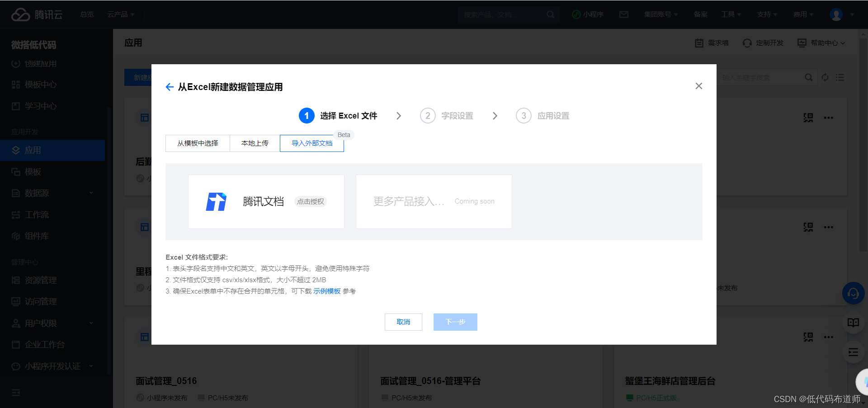Open the mail messages icon

624,14
